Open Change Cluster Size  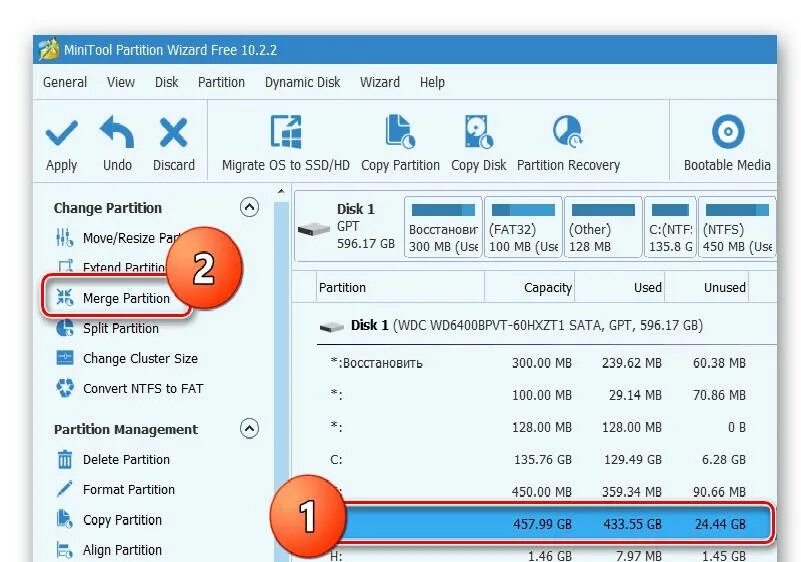coord(127,358)
